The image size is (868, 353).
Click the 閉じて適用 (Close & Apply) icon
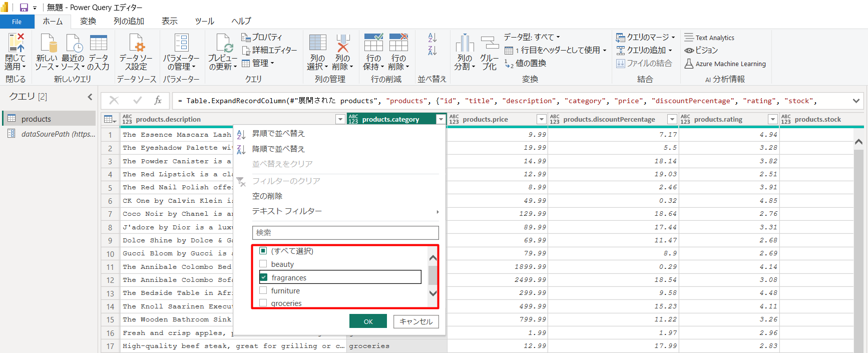click(x=15, y=44)
